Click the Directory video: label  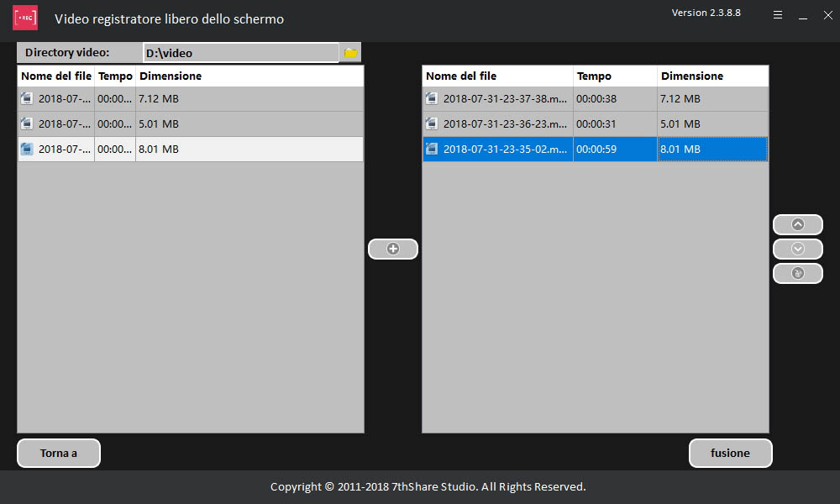point(67,52)
